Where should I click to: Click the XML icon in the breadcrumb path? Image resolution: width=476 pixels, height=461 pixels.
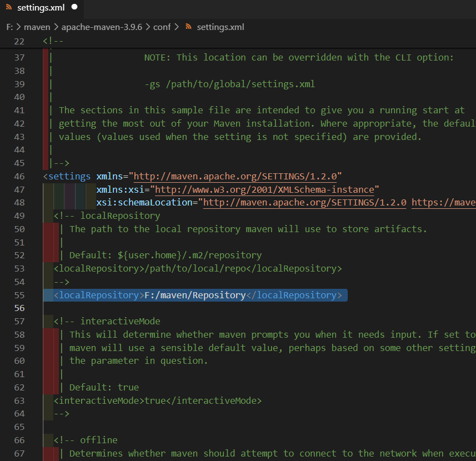tap(189, 27)
